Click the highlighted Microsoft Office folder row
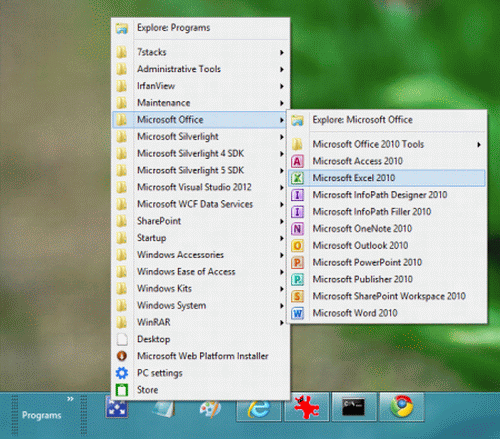This screenshot has height=439, width=500. (x=200, y=120)
